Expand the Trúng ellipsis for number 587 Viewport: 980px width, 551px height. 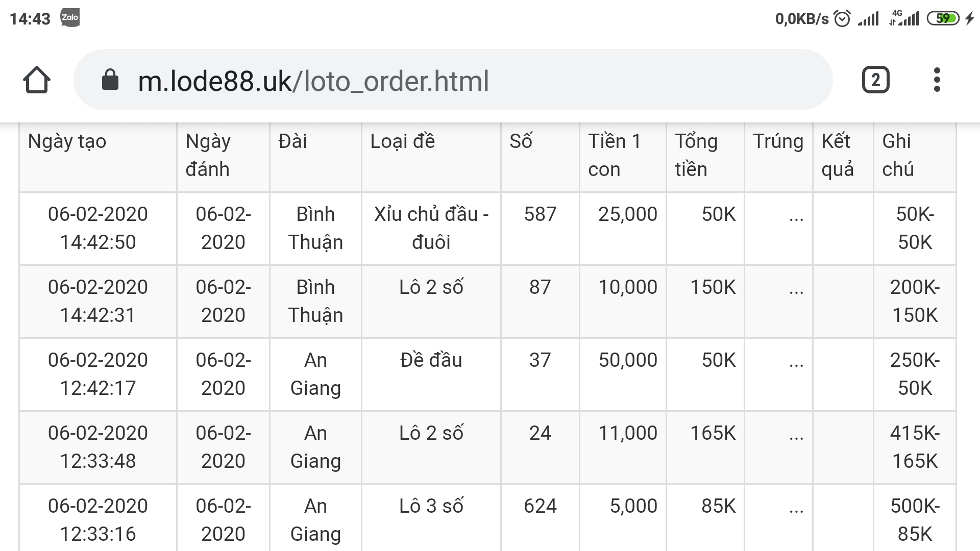coord(796,215)
